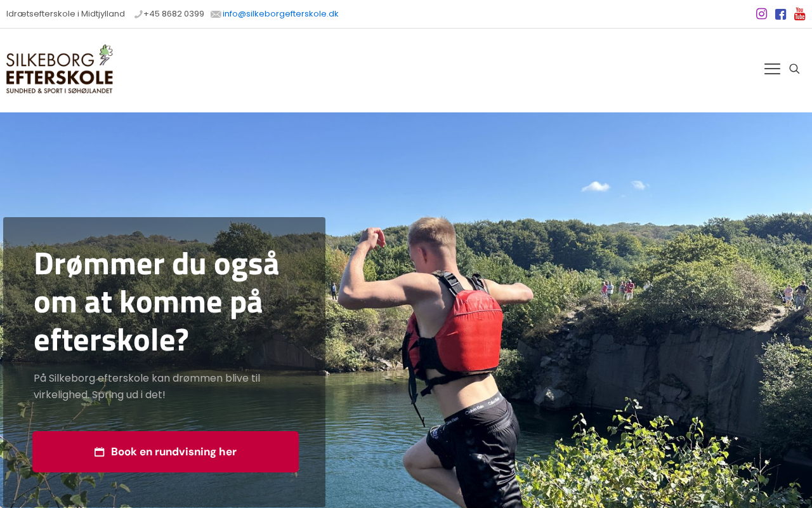The image size is (812, 508).
Task: Click the 'På Silkeborg efterskole kan drømmen' paragraph
Action: click(x=147, y=386)
